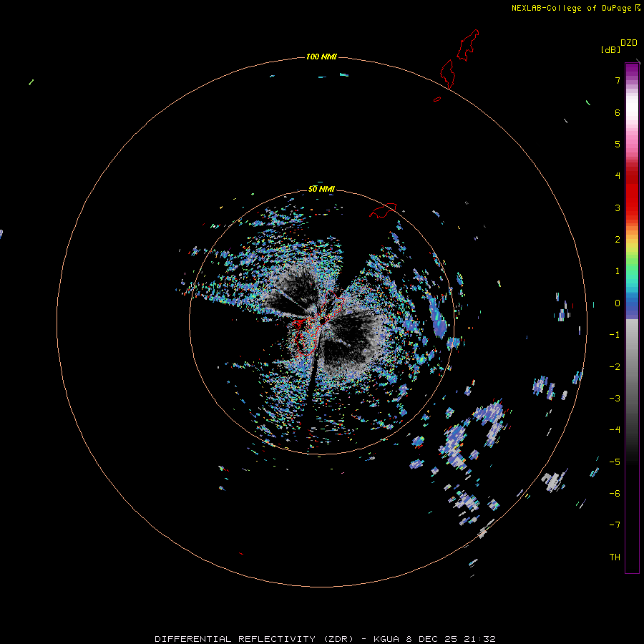Click the large red island outline near the 100 NMI ring
This screenshot has width=644, height=644.
click(x=448, y=74)
